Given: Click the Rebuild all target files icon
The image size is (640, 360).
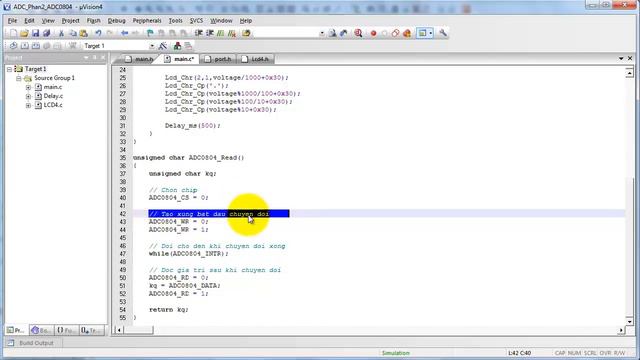Looking at the screenshot, I should (x=36, y=46).
